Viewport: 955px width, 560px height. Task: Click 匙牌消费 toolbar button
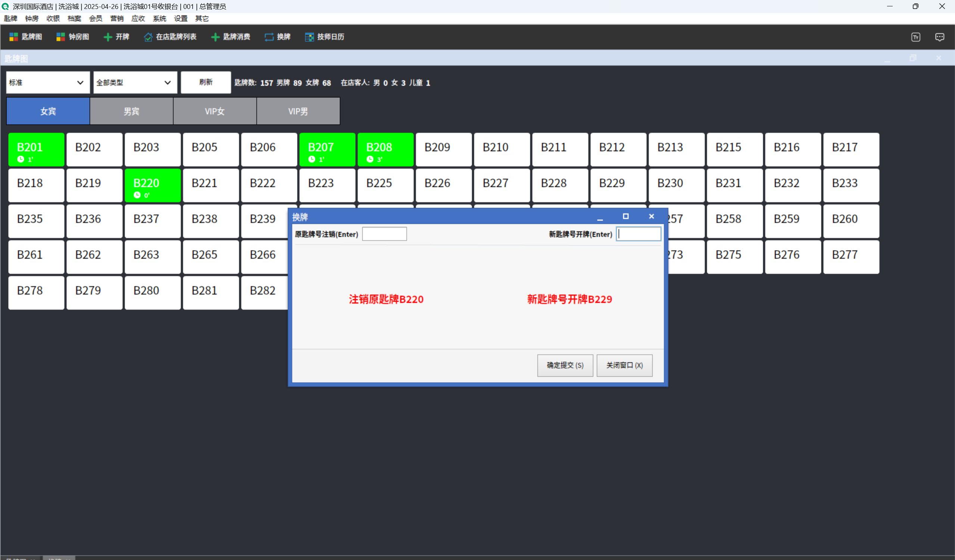tap(230, 37)
